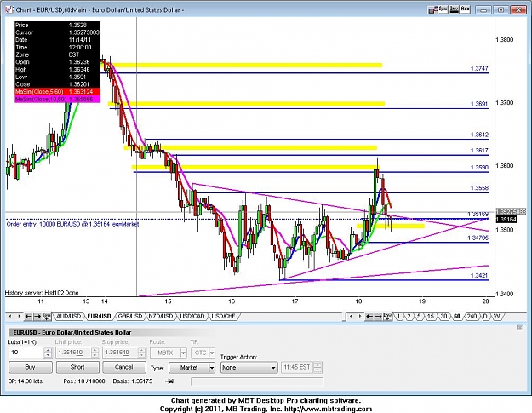This screenshot has width=532, height=413.
Task: Click the 11:45 EST trigger time field
Action: (x=298, y=367)
